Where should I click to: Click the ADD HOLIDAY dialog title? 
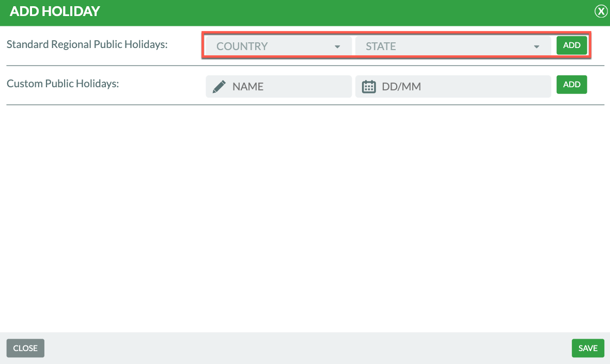coord(55,11)
